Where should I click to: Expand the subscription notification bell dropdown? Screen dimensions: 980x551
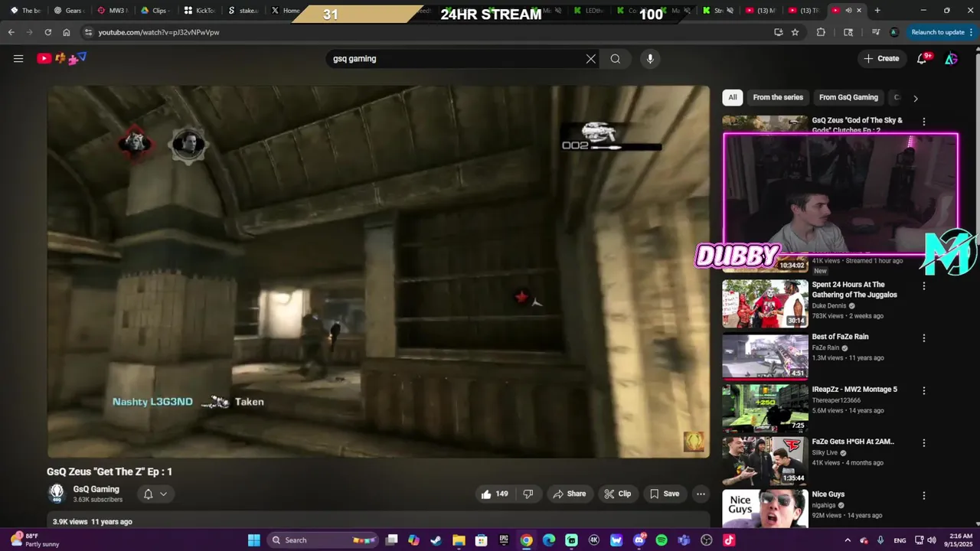pyautogui.click(x=155, y=494)
